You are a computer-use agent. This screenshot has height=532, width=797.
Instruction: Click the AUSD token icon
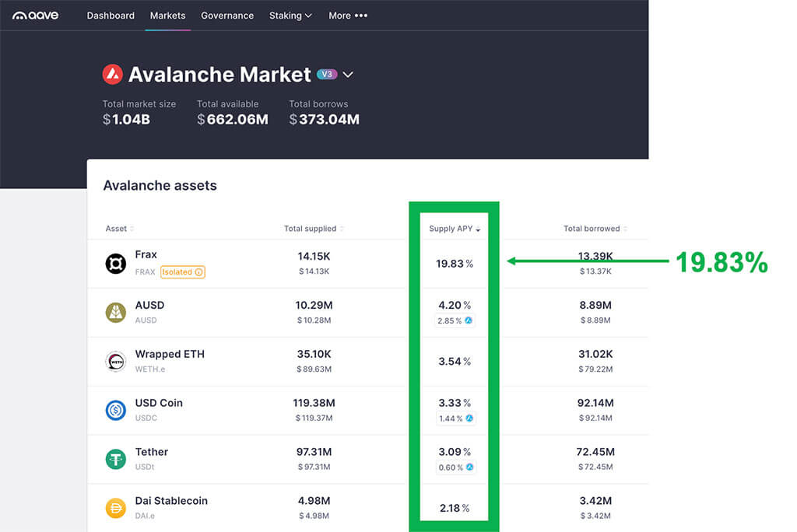[x=116, y=313]
